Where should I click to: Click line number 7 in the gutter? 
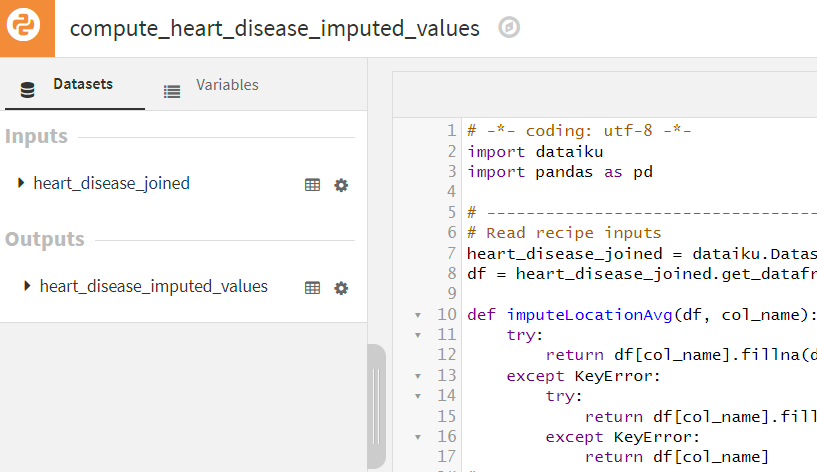tap(451, 253)
